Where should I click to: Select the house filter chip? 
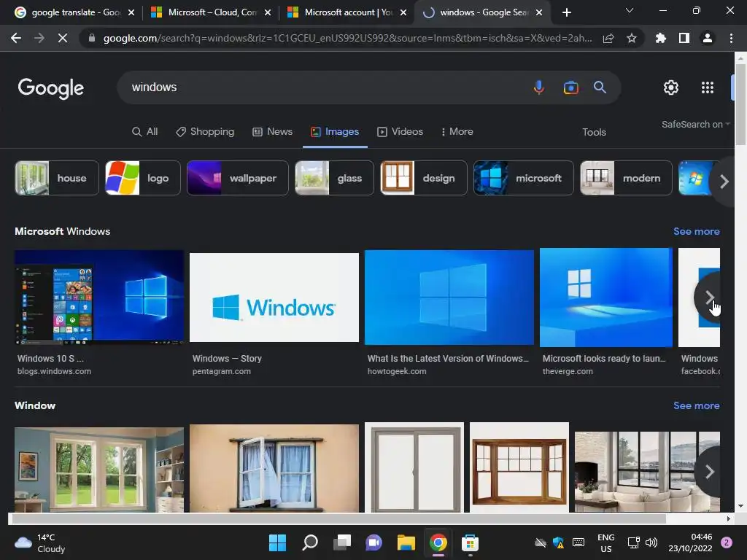tap(57, 178)
